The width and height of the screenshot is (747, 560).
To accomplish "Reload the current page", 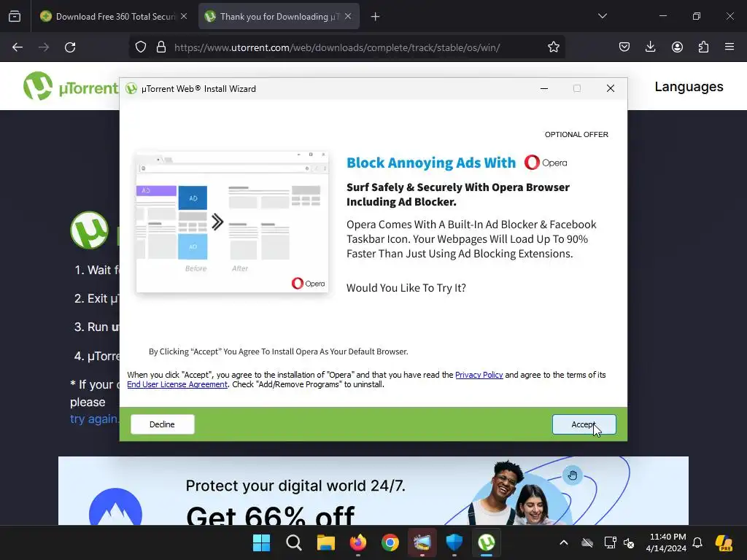I will [x=70, y=47].
